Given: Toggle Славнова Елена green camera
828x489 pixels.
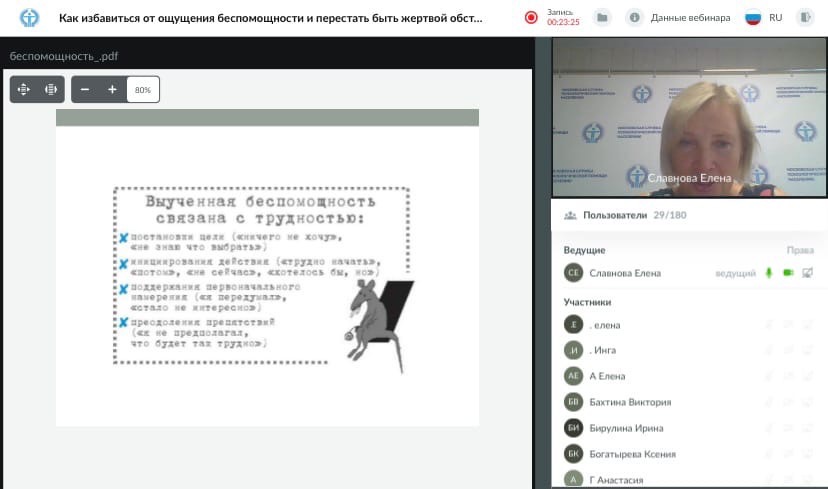Looking at the screenshot, I should pyautogui.click(x=788, y=272).
